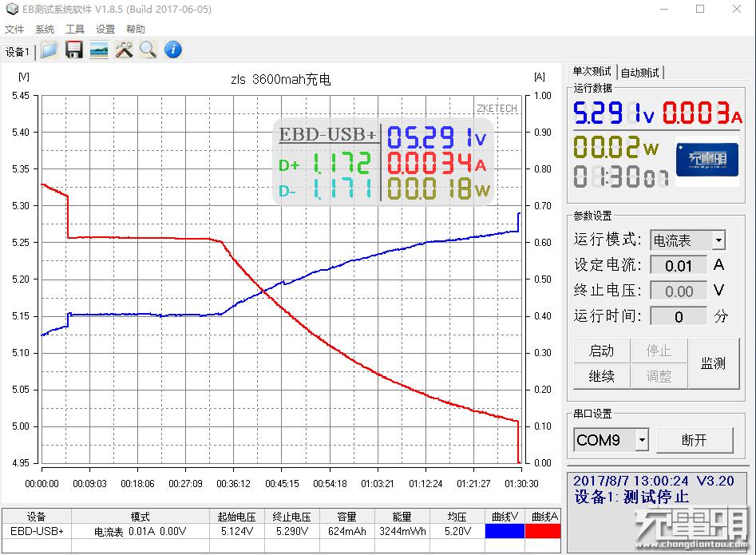
Task: Open the 设置 menu
Action: [105, 29]
